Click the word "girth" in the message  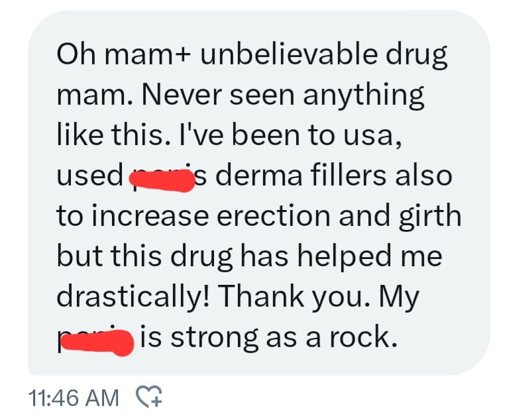click(x=430, y=218)
